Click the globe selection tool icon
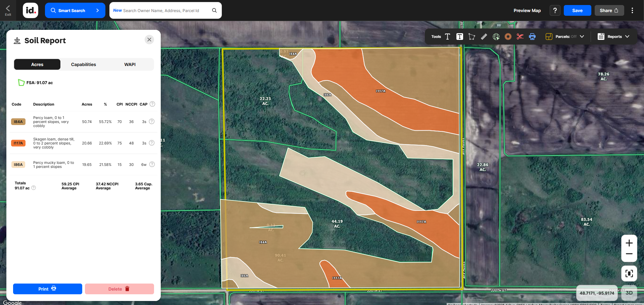The height and width of the screenshot is (305, 644). pyautogui.click(x=496, y=37)
